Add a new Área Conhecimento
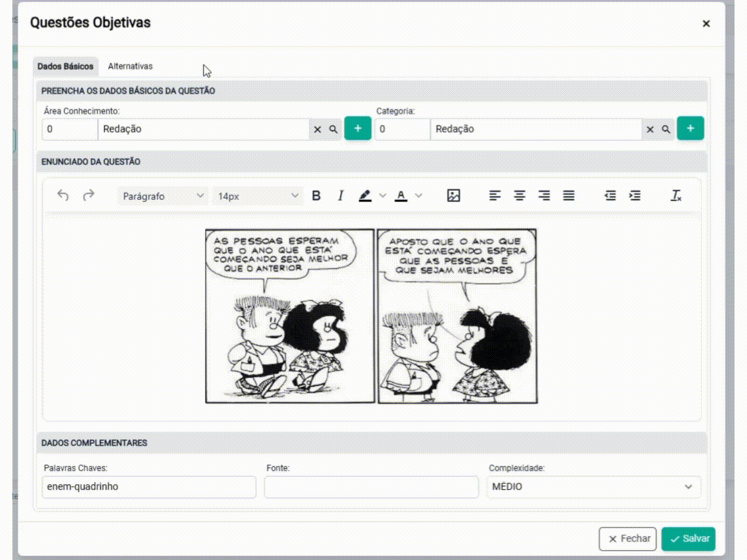The width and height of the screenshot is (747, 560). point(358,128)
